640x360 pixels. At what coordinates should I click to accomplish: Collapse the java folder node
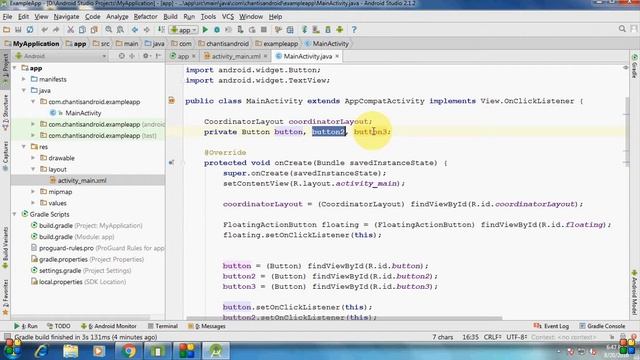(x=24, y=90)
